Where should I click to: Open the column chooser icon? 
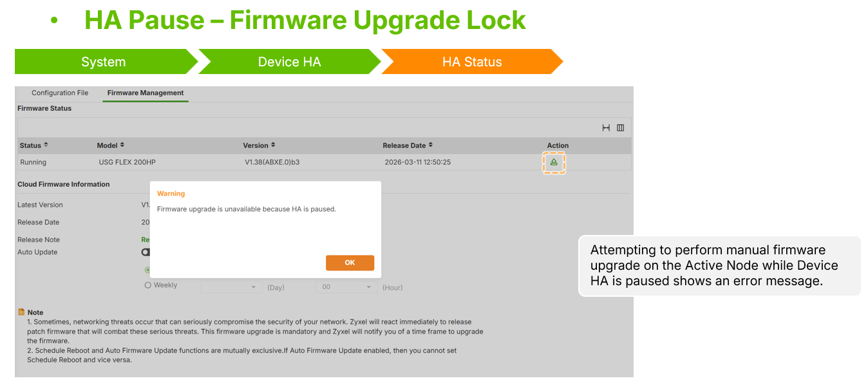click(x=620, y=128)
